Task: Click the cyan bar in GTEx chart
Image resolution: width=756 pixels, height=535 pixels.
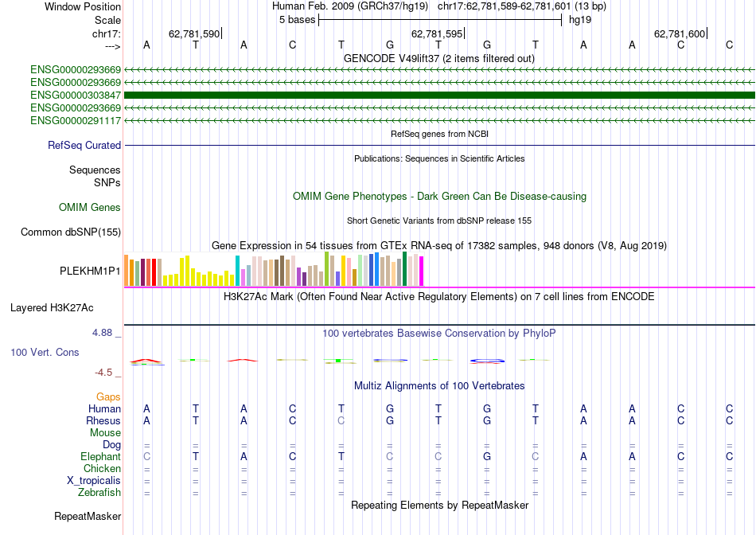Action: pos(237,271)
